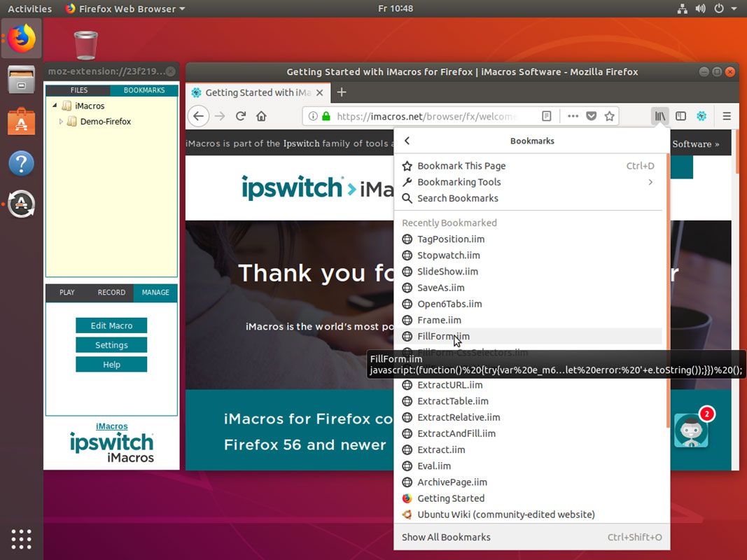
Task: Click the iMacros link above the ipswitch logo
Action: pos(111,426)
